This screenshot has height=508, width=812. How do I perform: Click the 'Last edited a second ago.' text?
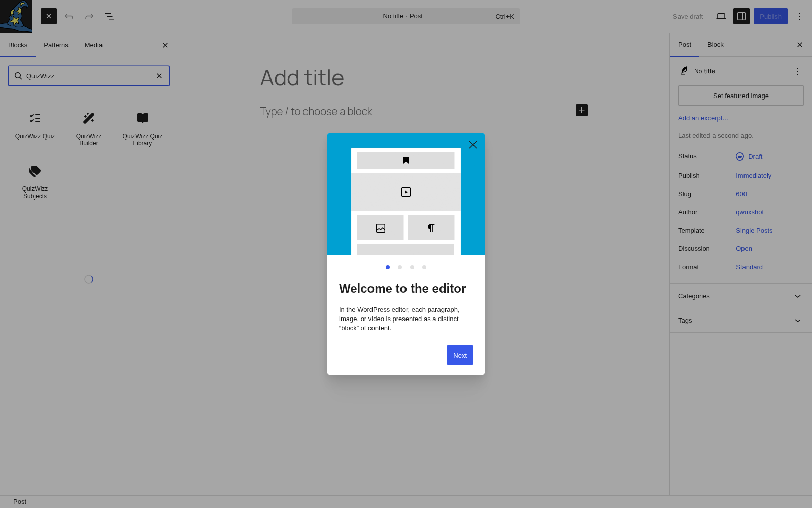pos(716,136)
